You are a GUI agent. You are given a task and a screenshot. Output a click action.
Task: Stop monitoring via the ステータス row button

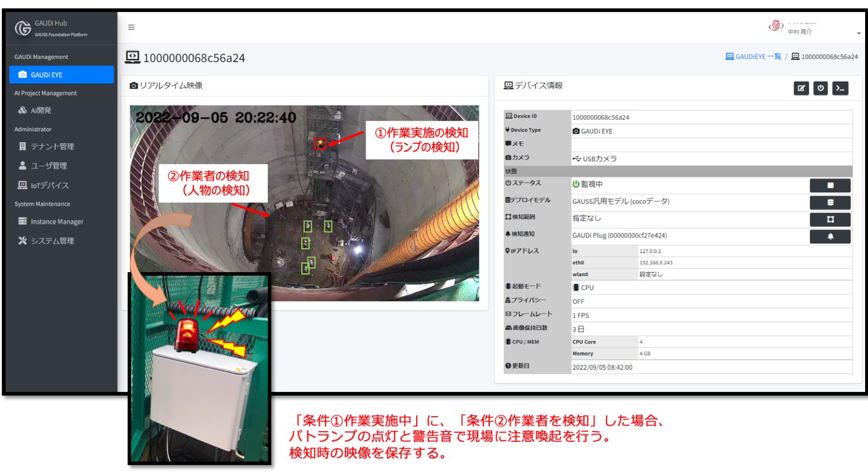[830, 185]
